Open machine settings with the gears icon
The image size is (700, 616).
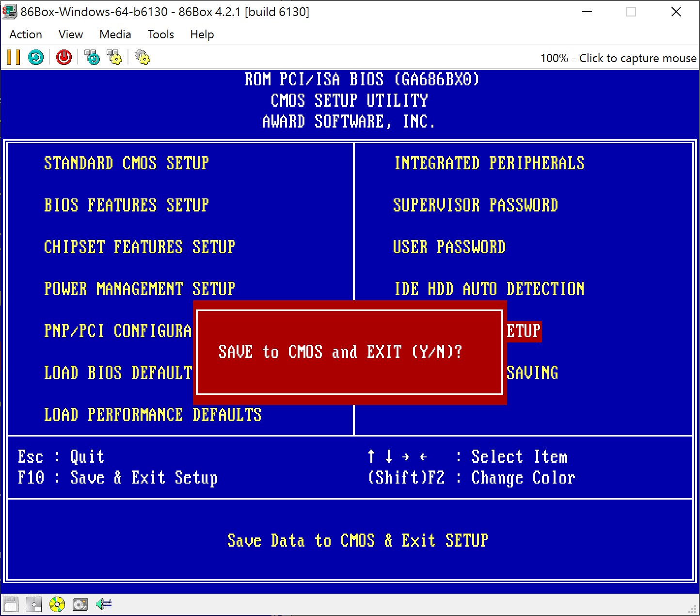[x=143, y=58]
